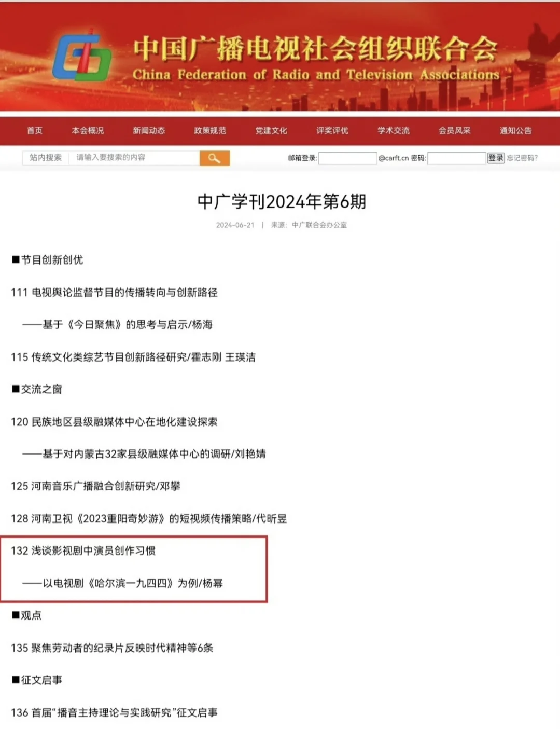Screen dimensions: 560x729
Task: Open the 党建文化 navigation item
Action: 271,131
